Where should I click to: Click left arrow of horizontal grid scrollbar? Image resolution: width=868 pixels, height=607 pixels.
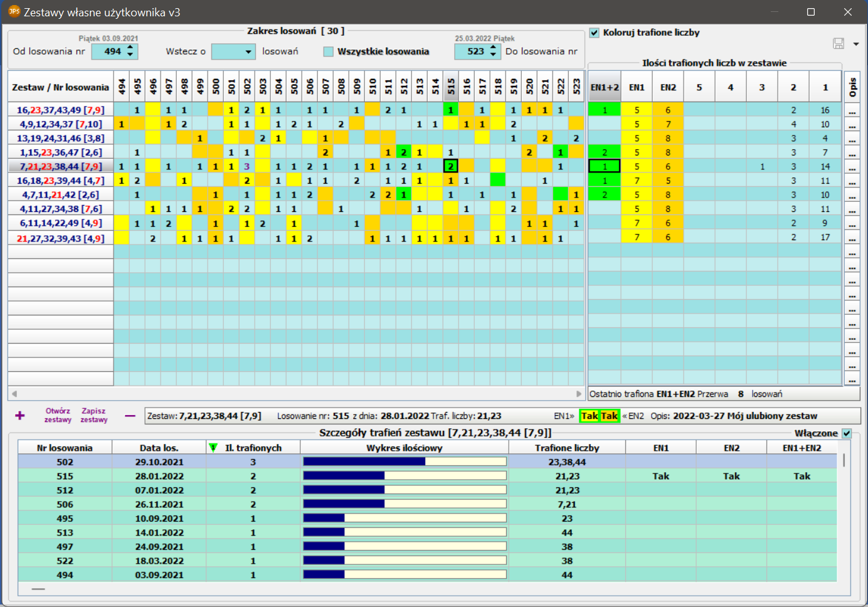(x=14, y=394)
